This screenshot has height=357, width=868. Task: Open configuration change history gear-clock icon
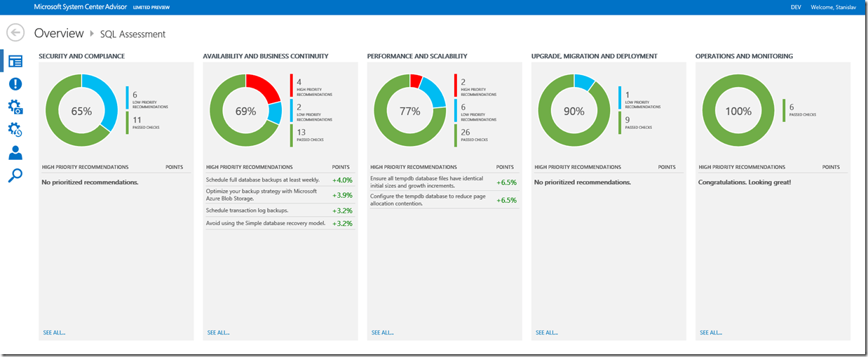pyautogui.click(x=15, y=130)
